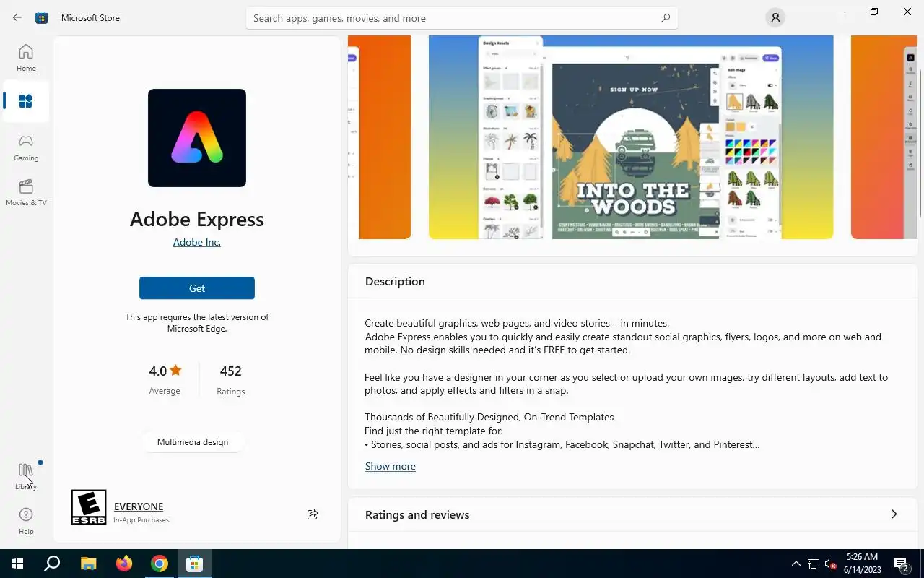Select the Multimedia design category tag
The width and height of the screenshot is (924, 578).
click(x=193, y=442)
